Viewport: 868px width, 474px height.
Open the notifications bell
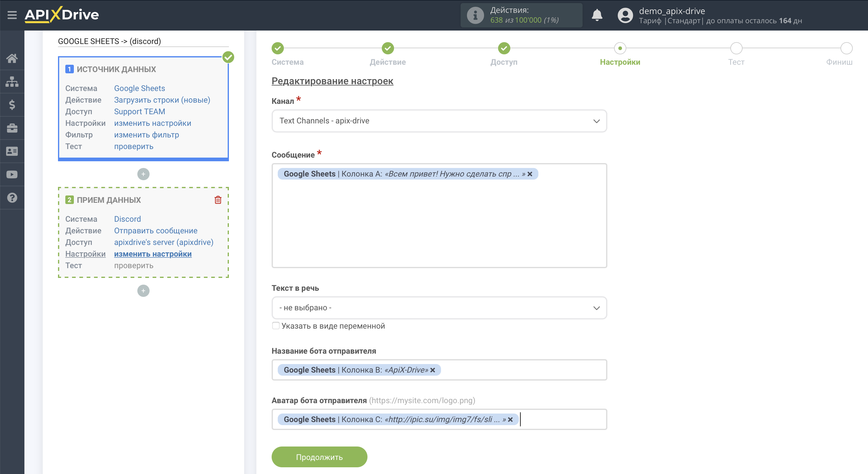click(597, 15)
